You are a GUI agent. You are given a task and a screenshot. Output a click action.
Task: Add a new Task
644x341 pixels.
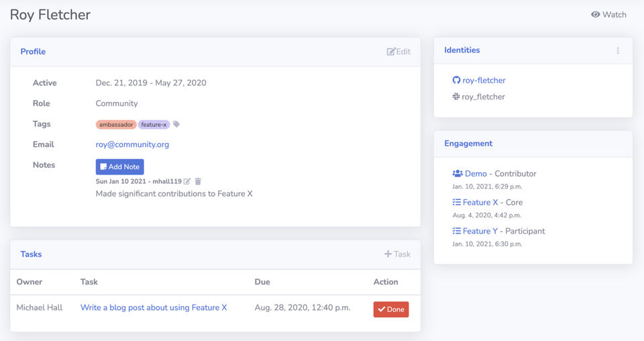tap(397, 254)
